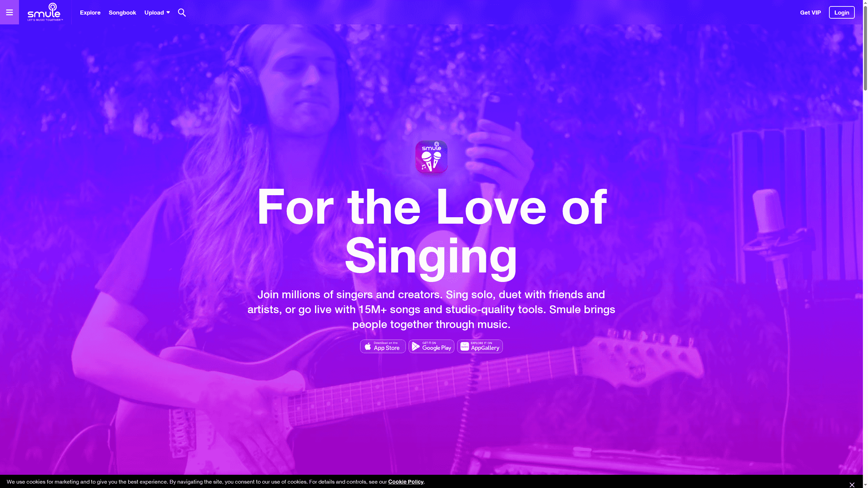The height and width of the screenshot is (488, 868).
Task: Expand the Upload dropdown arrow
Action: pos(168,13)
